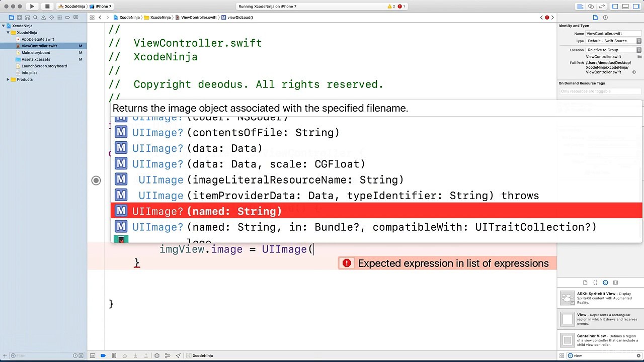644x362 pixels.
Task: Select UIImage(itemProviderData:typeIdentifier:) completion
Action: pos(376,196)
